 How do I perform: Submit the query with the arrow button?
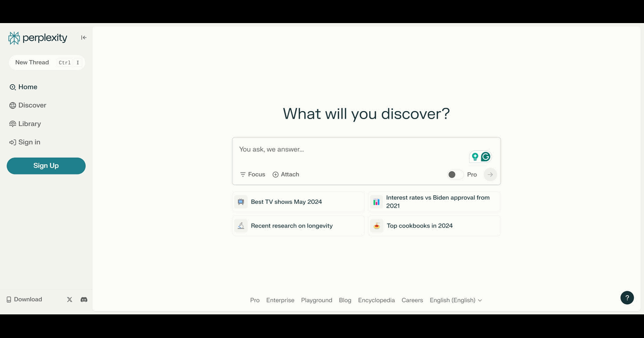(490, 174)
